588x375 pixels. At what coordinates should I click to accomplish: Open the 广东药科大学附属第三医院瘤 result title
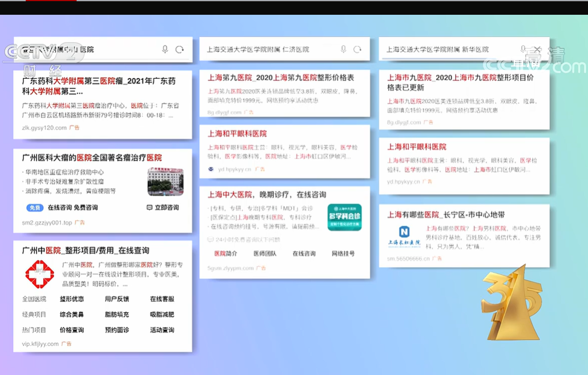pyautogui.click(x=98, y=86)
